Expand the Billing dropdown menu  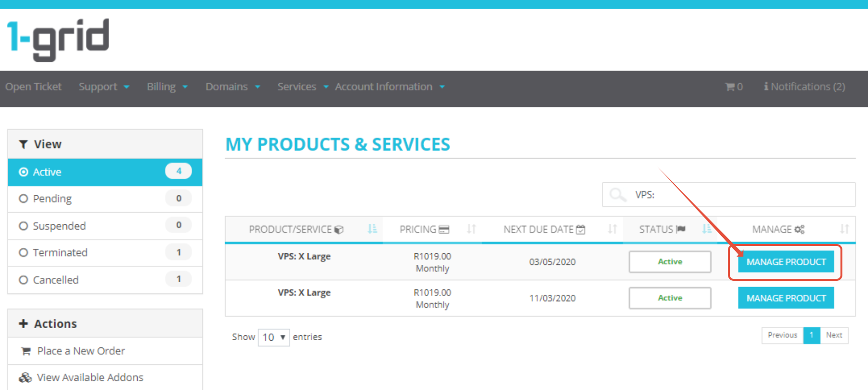click(167, 87)
